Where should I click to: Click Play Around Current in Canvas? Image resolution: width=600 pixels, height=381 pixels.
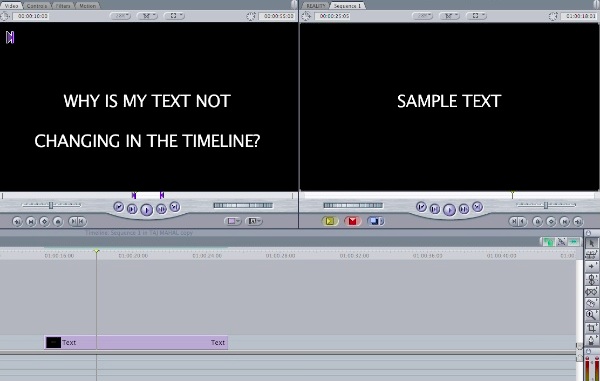click(463, 209)
